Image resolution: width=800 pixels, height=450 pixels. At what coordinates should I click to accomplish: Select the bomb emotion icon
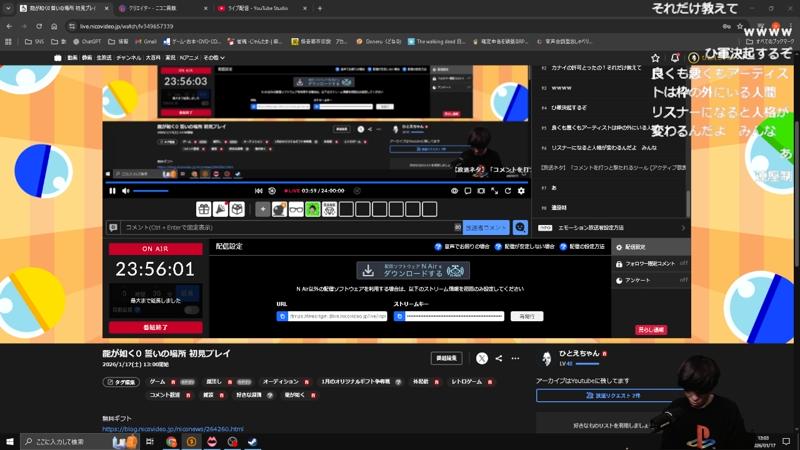point(279,209)
